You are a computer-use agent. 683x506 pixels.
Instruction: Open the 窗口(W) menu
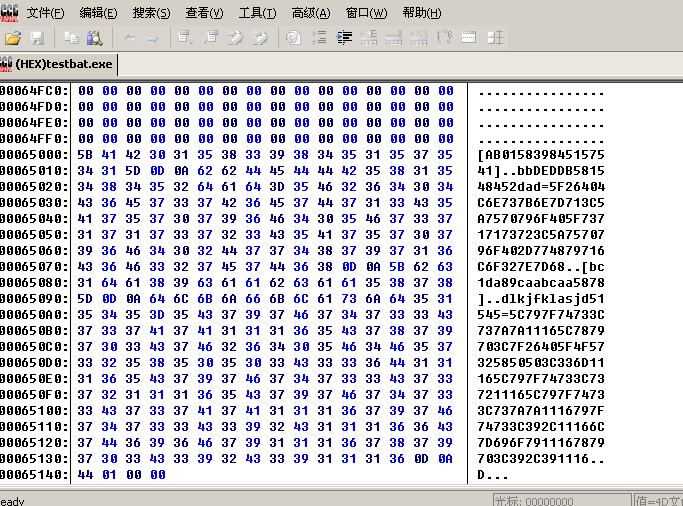(x=365, y=13)
